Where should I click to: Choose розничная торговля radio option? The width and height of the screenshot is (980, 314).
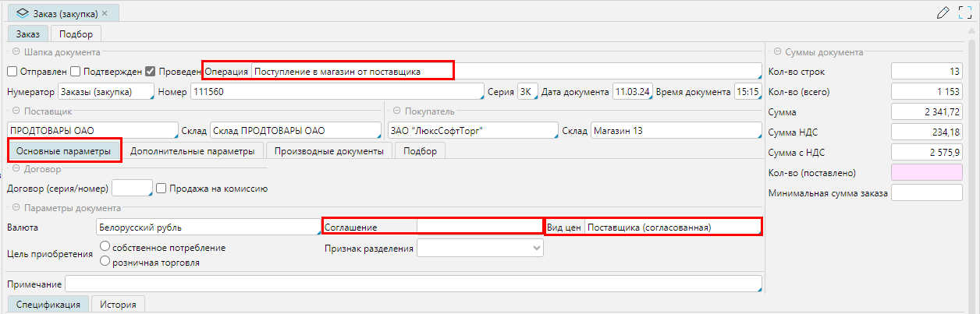click(x=105, y=263)
